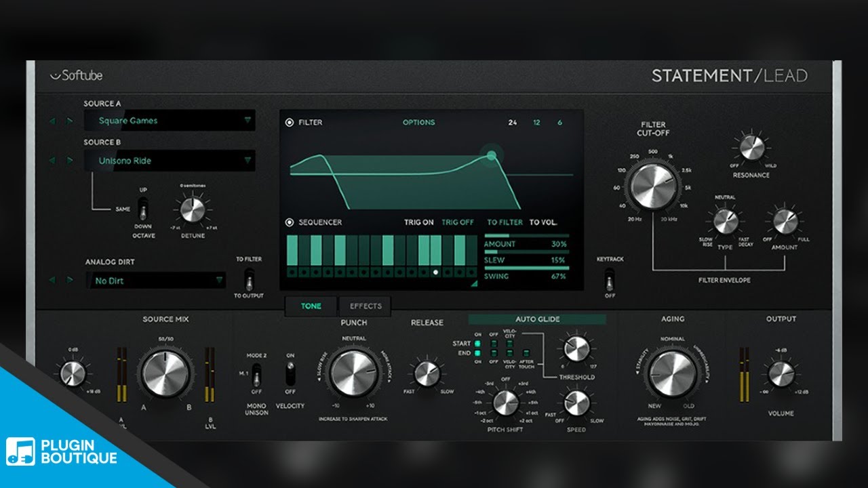Enable Auto Glide End After Touch LED
Image resolution: width=868 pixels, height=488 pixels.
tap(526, 353)
